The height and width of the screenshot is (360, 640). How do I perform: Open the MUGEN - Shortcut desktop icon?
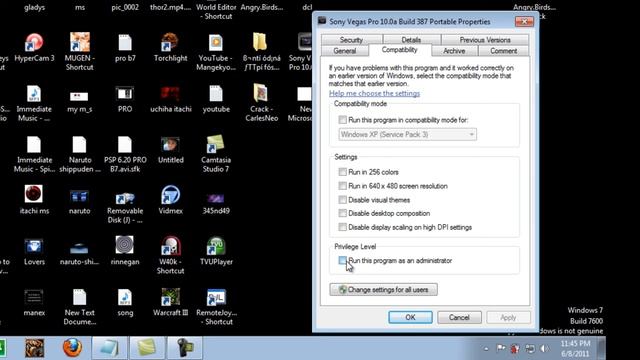click(80, 43)
